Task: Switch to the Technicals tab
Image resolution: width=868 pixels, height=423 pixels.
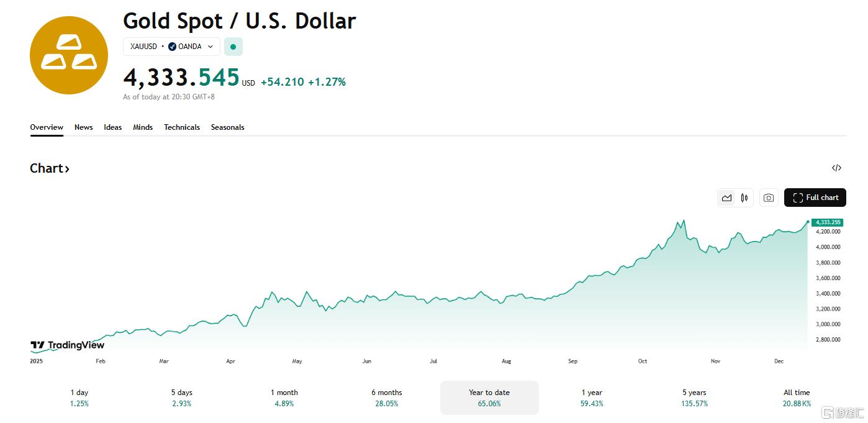Action: click(x=182, y=127)
